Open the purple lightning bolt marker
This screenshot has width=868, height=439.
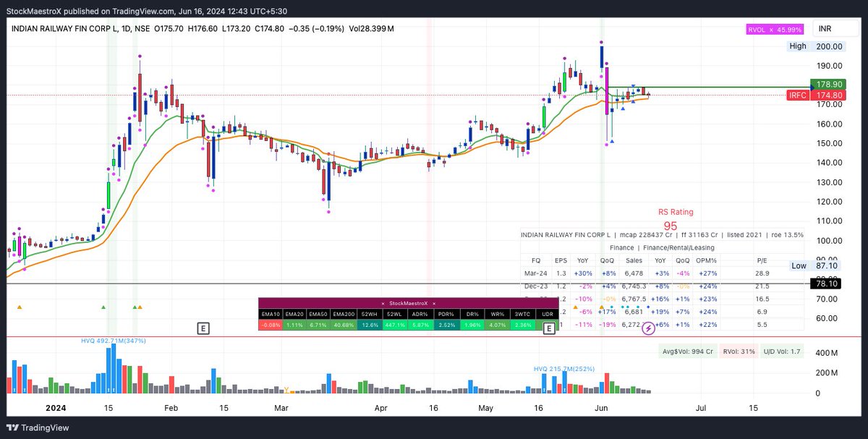pyautogui.click(x=649, y=328)
